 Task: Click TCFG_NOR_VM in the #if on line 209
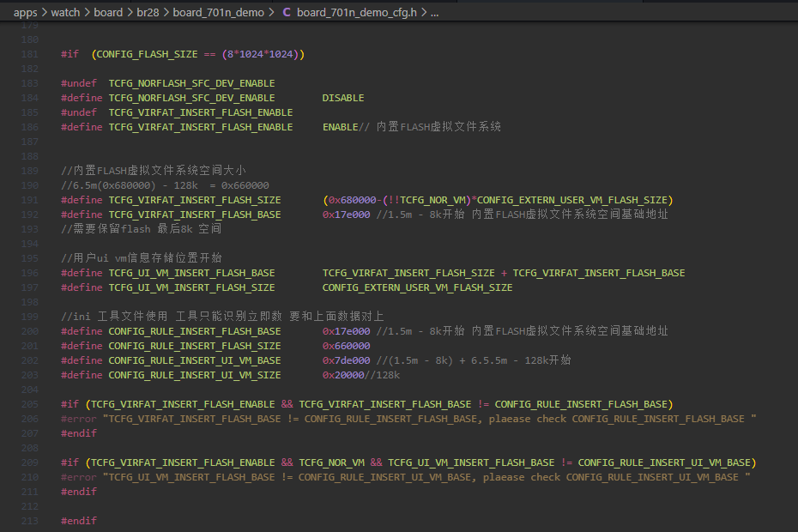pos(332,462)
